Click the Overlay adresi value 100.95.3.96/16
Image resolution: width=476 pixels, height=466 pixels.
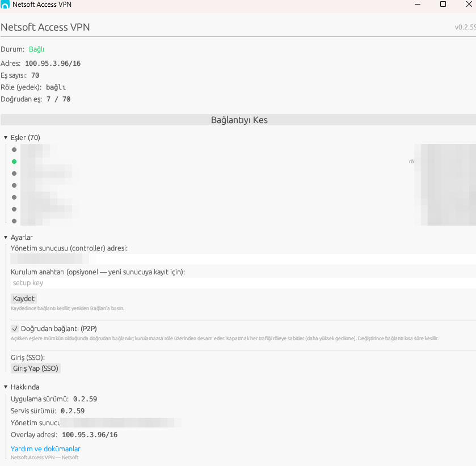pos(90,435)
